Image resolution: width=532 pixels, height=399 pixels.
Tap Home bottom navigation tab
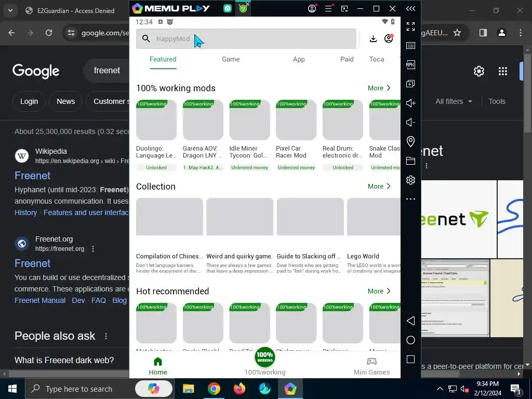tap(158, 366)
